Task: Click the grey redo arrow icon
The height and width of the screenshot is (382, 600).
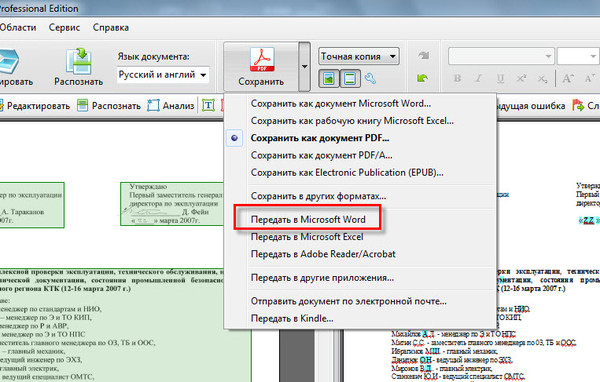Action: point(423,56)
